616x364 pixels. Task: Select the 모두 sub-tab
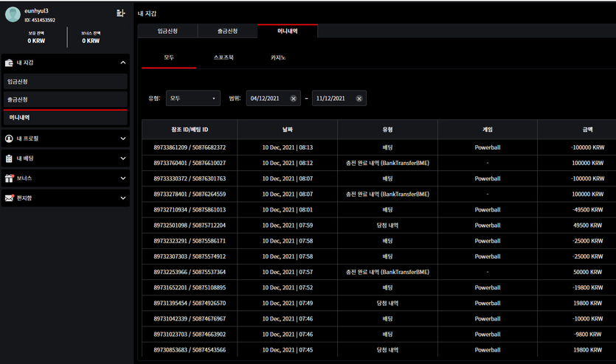pyautogui.click(x=169, y=57)
